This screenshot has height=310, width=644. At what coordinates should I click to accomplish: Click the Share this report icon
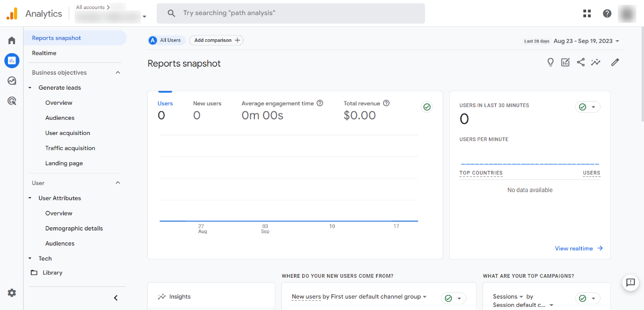tap(581, 62)
